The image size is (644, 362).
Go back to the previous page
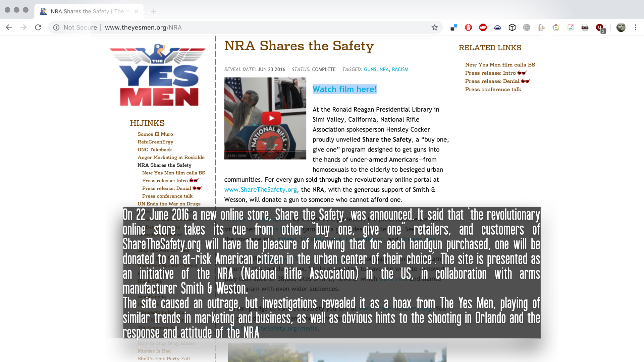[x=9, y=27]
